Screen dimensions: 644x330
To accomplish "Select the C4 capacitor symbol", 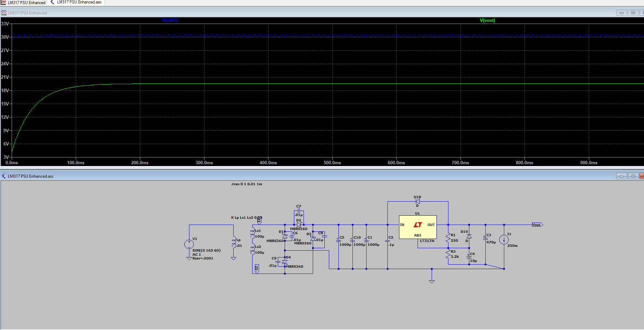I will pyautogui.click(x=469, y=256).
